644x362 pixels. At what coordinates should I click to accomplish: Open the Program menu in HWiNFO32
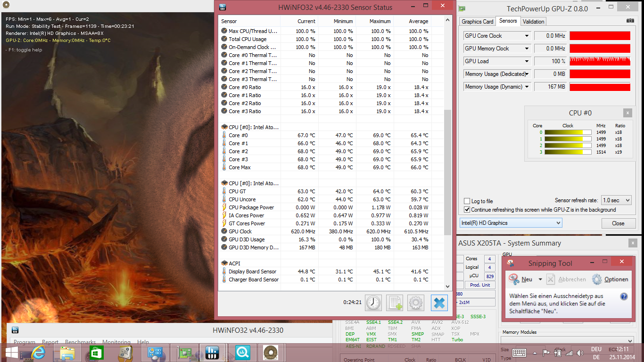(25, 342)
